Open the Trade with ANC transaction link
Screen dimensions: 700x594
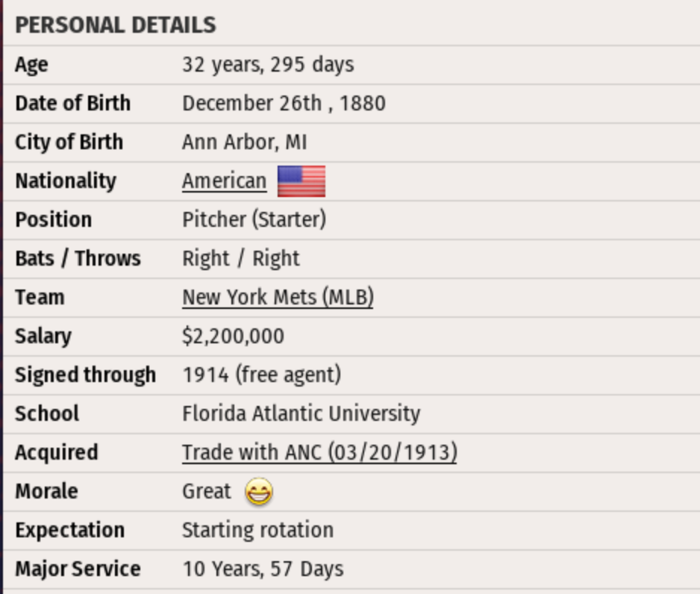coord(319,452)
